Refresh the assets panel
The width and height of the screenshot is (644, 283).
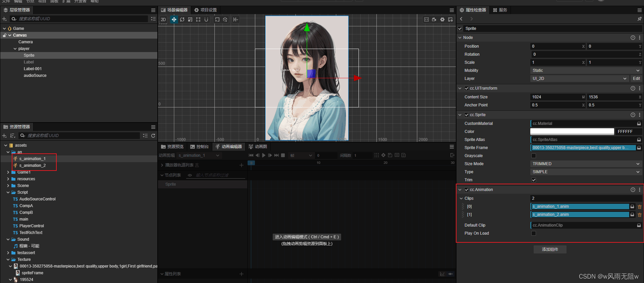(x=153, y=136)
